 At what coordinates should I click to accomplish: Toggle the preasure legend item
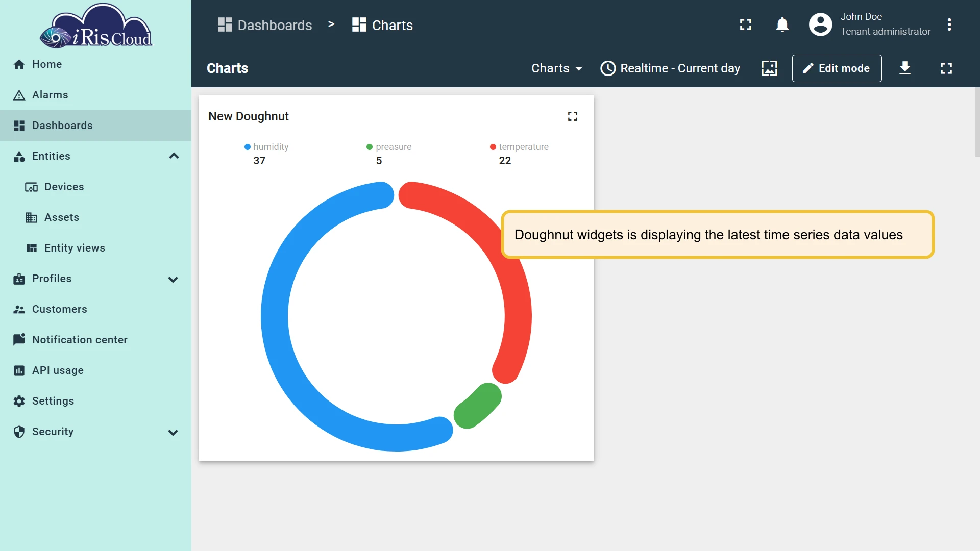tap(389, 147)
